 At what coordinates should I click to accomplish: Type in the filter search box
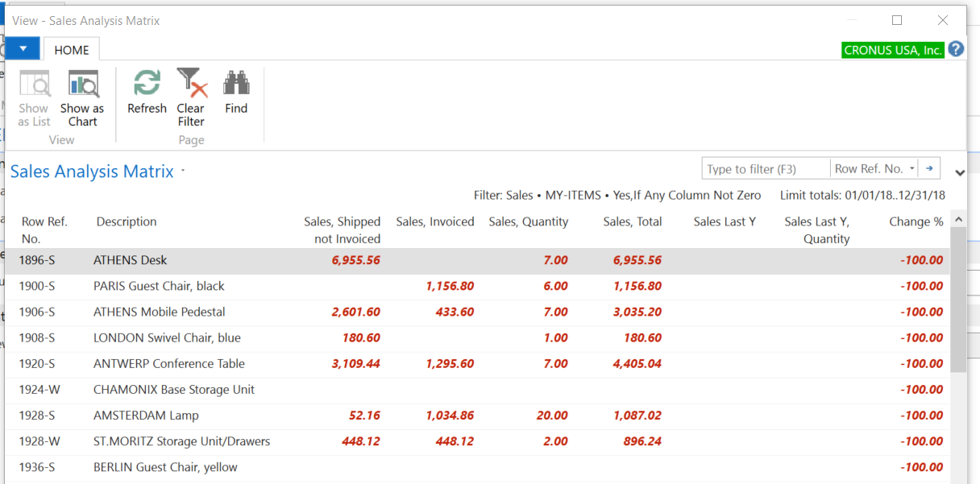pyautogui.click(x=765, y=169)
